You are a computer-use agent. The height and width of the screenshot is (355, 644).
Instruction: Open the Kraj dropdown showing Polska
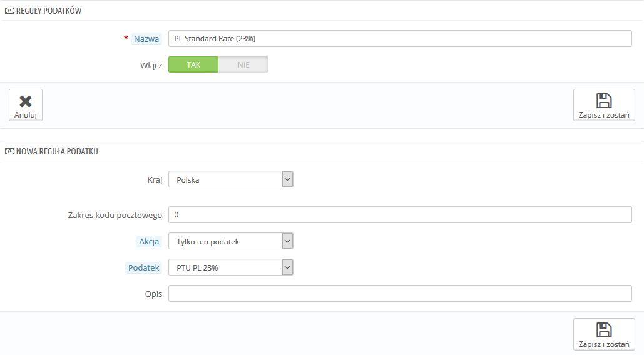230,180
